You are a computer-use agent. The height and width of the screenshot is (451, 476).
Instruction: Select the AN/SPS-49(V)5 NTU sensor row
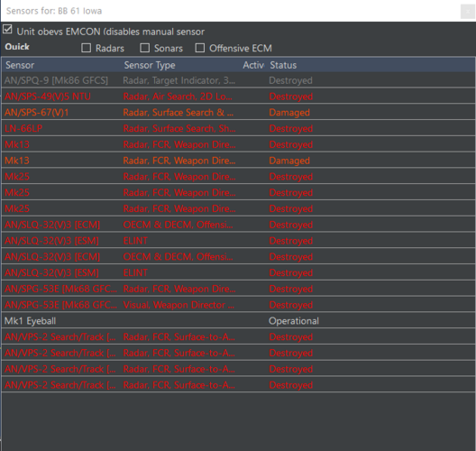(238, 97)
